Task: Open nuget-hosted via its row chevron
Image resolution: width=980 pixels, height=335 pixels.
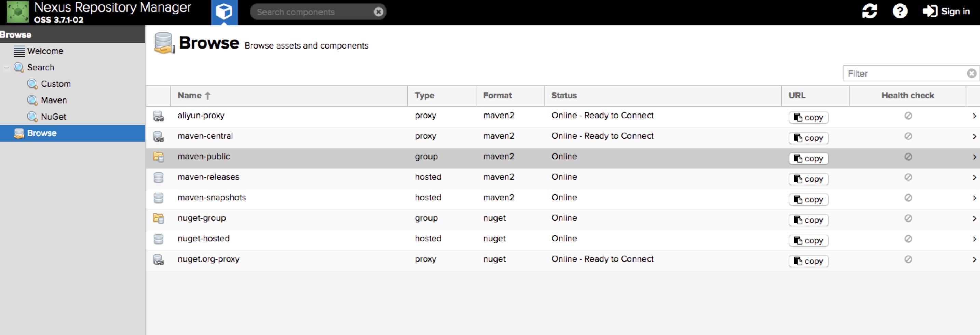Action: point(974,239)
